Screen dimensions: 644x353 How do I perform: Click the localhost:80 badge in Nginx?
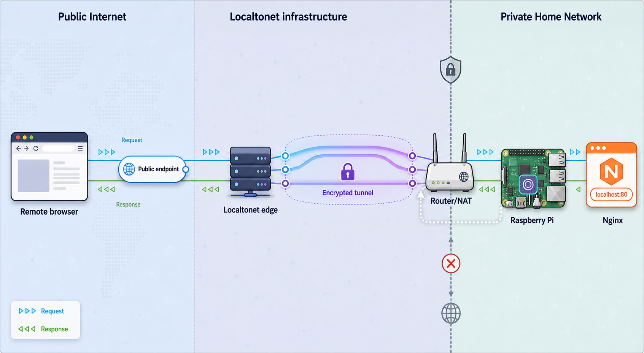coord(611,195)
